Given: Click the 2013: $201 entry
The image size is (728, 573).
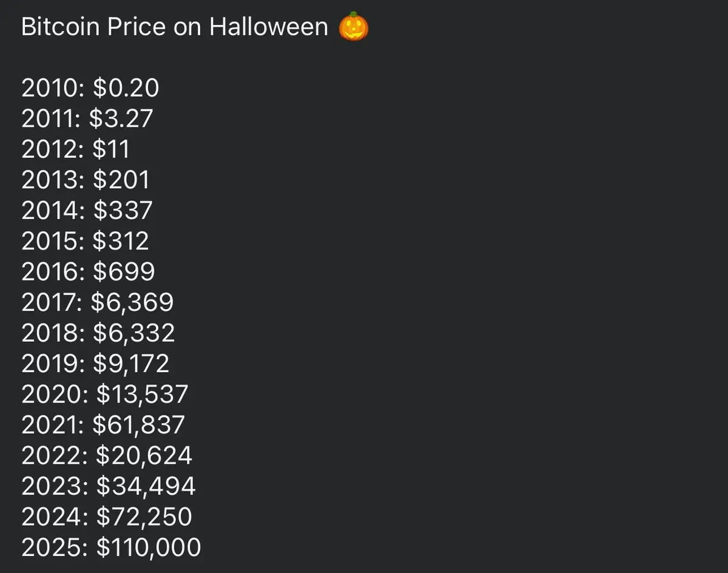Looking at the screenshot, I should 86,180.
